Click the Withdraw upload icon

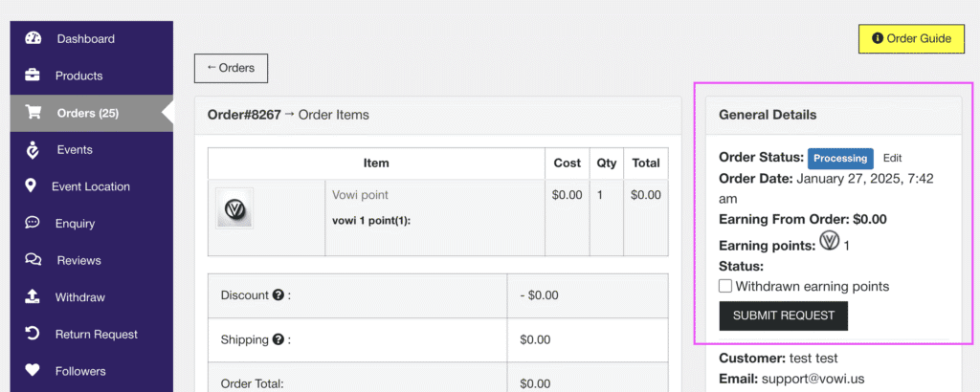coord(33,297)
